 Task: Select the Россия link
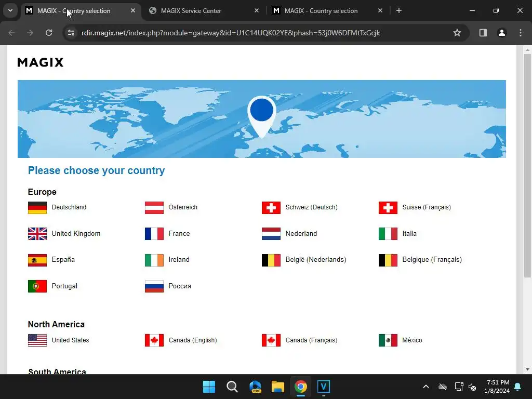tap(180, 286)
